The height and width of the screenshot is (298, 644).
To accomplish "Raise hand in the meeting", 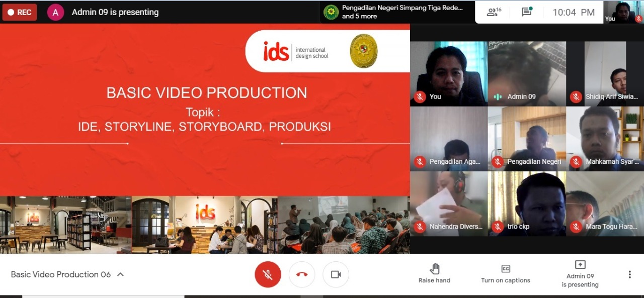I will [435, 274].
